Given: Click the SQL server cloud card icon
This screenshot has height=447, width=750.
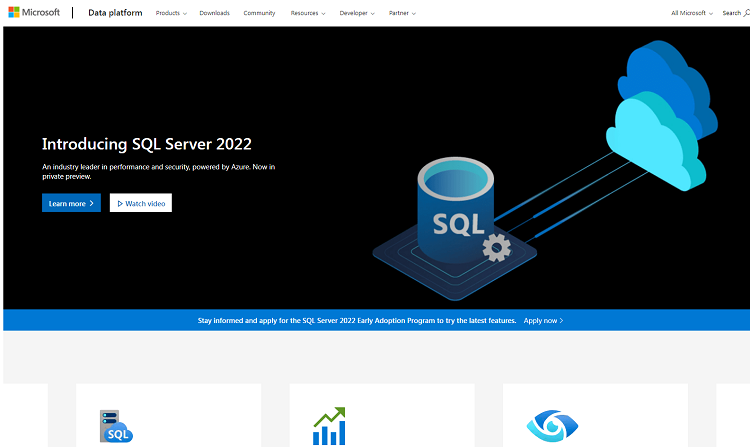Looking at the screenshot, I should point(116,426).
